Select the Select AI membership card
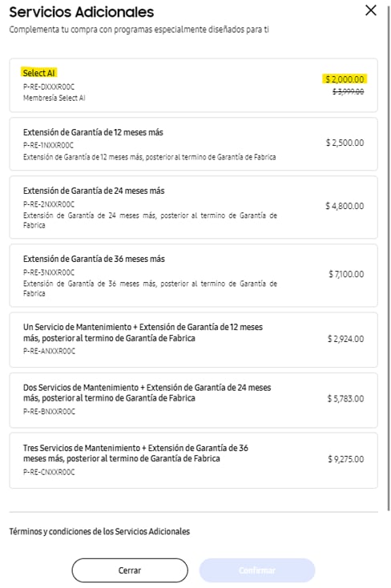Viewport: 391px width, 588px height. click(x=193, y=85)
